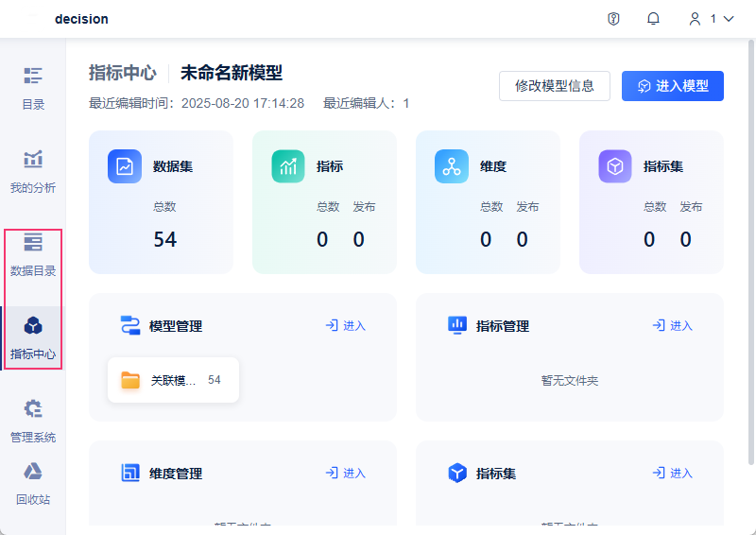Open the 回收站 sidebar icon

click(x=33, y=472)
